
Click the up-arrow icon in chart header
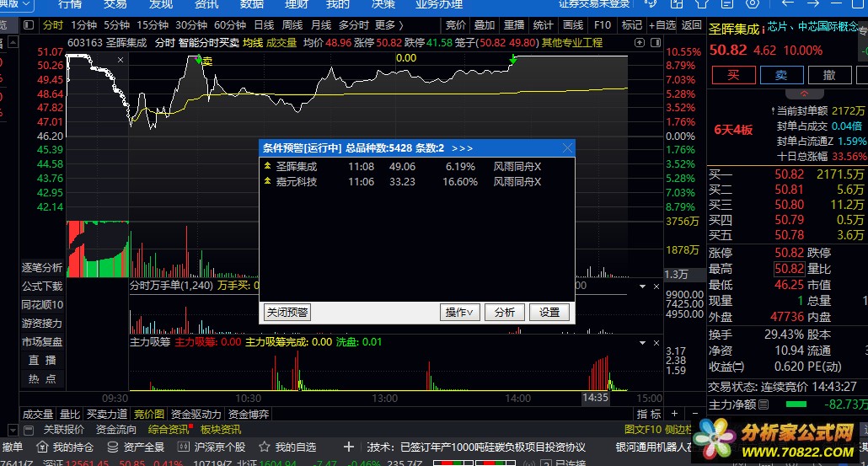640,43
